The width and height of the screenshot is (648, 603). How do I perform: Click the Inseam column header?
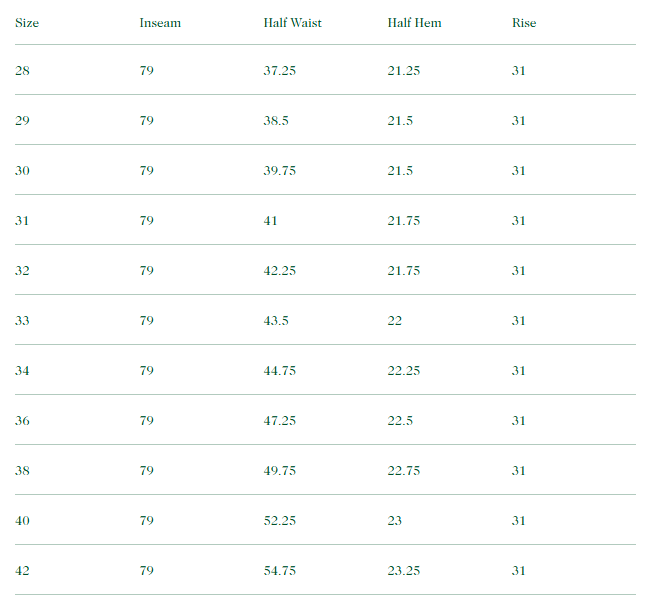tap(160, 23)
